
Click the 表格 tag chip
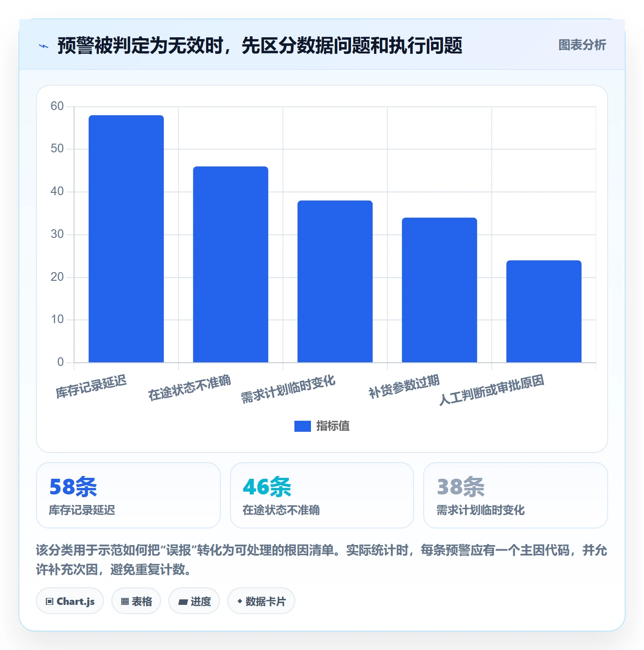click(x=136, y=601)
